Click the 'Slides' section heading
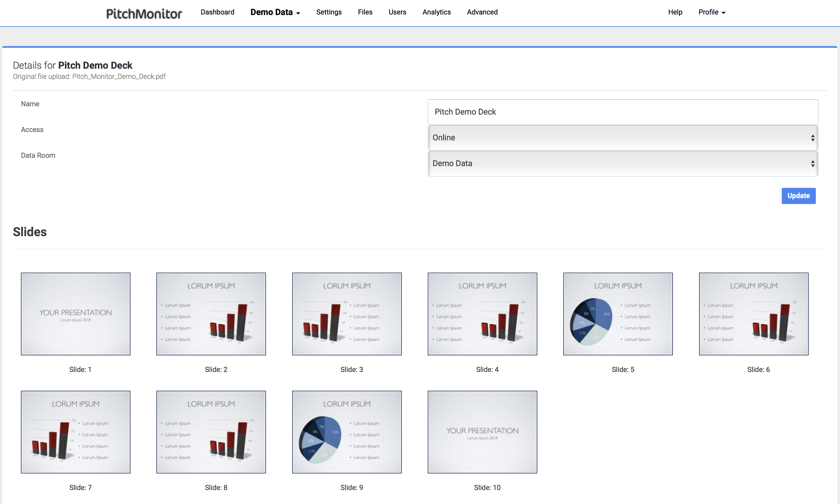The image size is (840, 504). click(x=30, y=232)
